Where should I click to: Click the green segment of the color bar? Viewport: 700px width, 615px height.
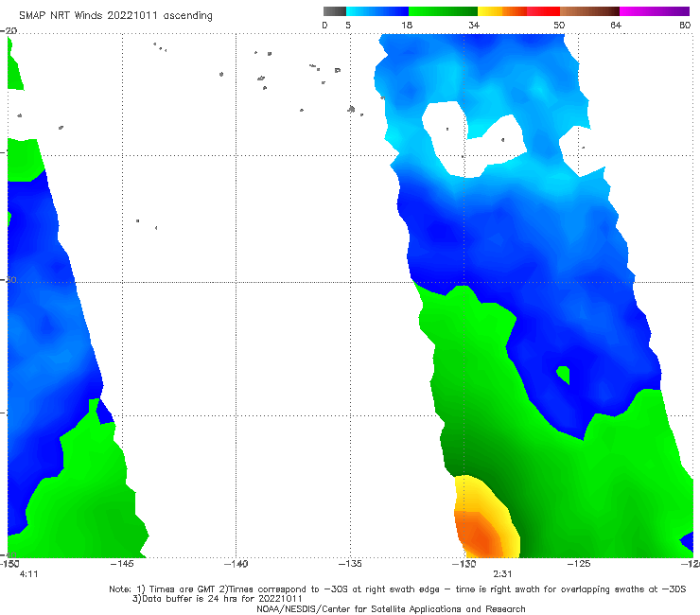coord(443,11)
